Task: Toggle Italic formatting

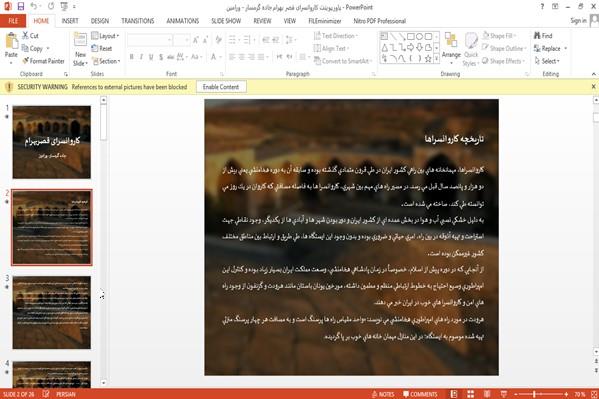Action: [141, 57]
